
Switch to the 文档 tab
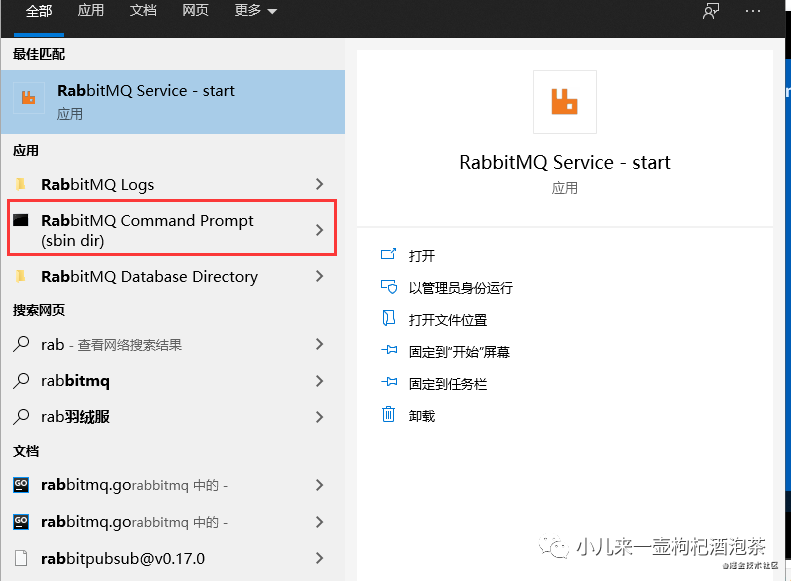pos(143,11)
